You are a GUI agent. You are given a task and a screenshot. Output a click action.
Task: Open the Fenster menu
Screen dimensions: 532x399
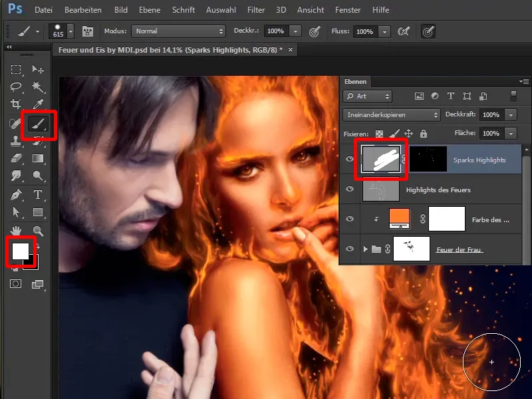point(348,10)
